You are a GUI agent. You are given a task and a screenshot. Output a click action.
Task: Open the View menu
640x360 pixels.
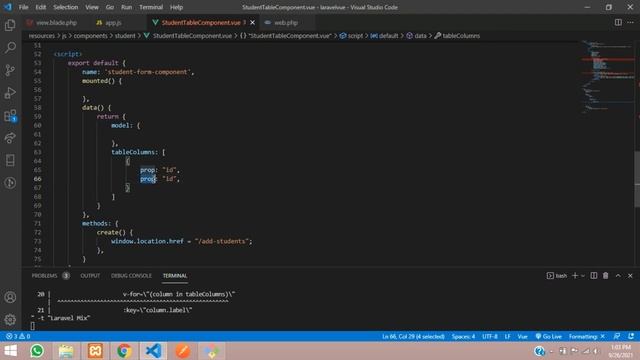[92, 7]
